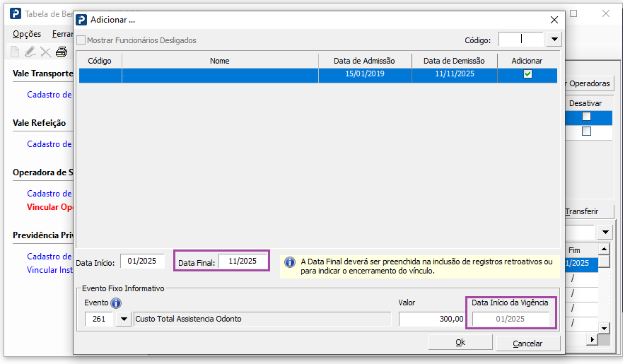Open Cadastro link under Previdência Privada
This screenshot has width=630, height=364.
point(49,257)
